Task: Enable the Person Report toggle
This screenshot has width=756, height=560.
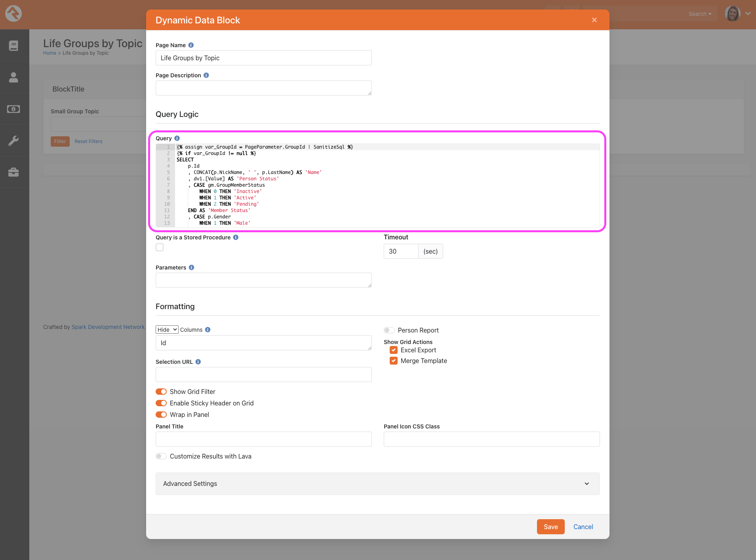Action: click(x=389, y=330)
